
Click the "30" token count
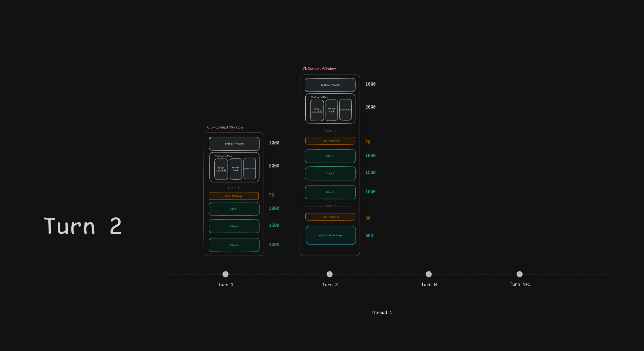[x=368, y=218]
